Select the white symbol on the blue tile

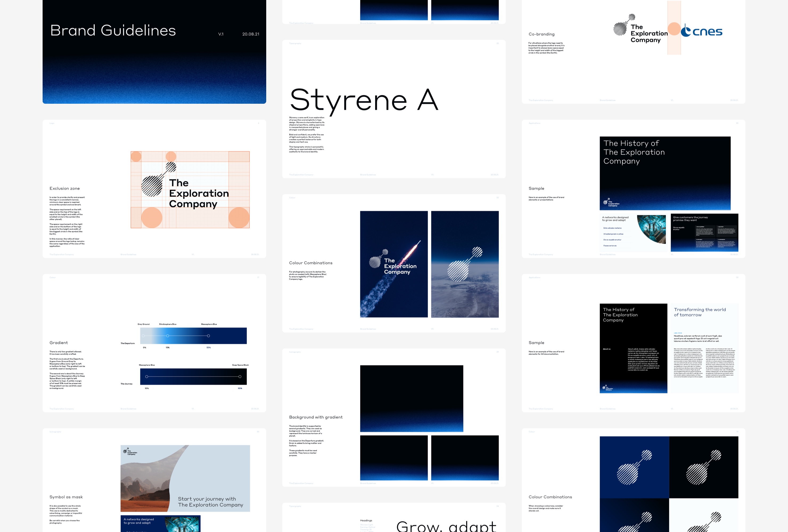634,467
